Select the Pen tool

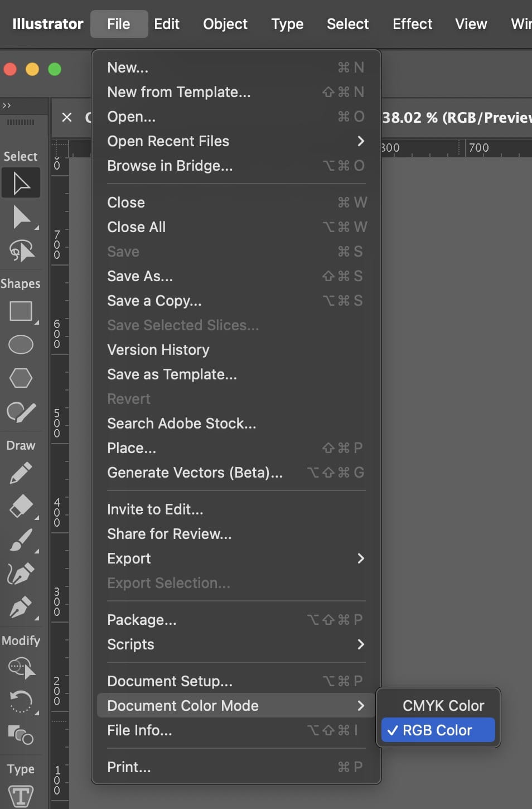(21, 607)
